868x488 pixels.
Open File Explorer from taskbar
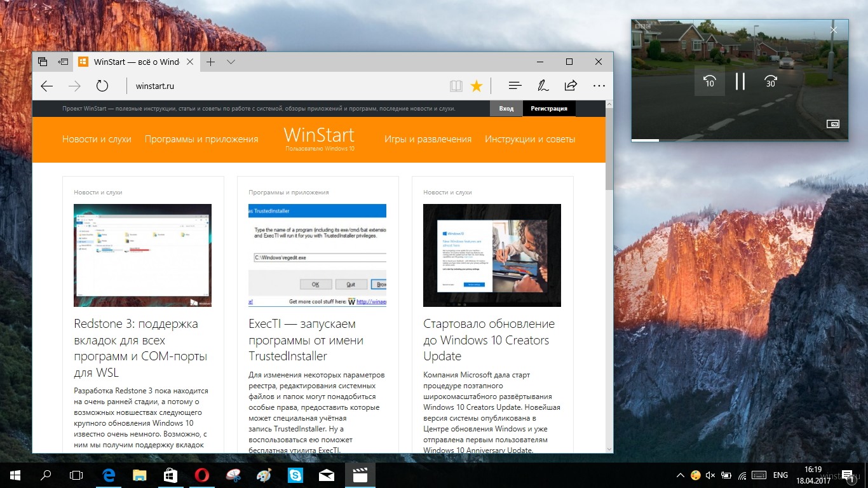[140, 475]
